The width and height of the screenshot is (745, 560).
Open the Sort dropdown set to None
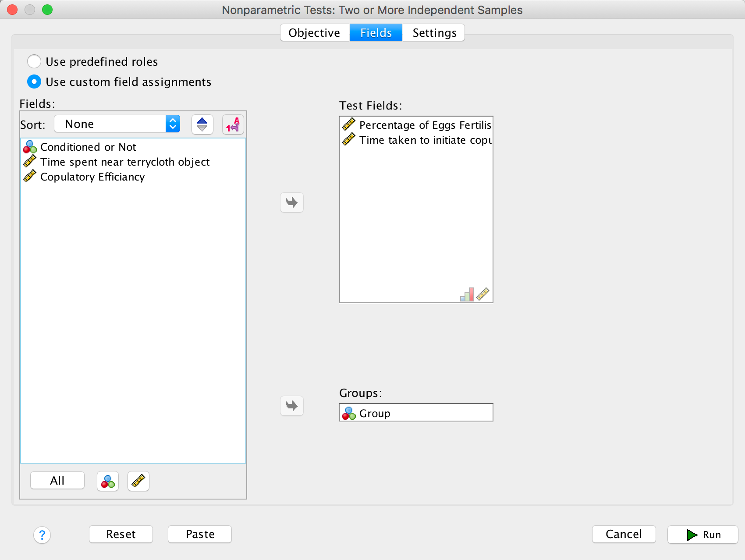click(x=117, y=124)
